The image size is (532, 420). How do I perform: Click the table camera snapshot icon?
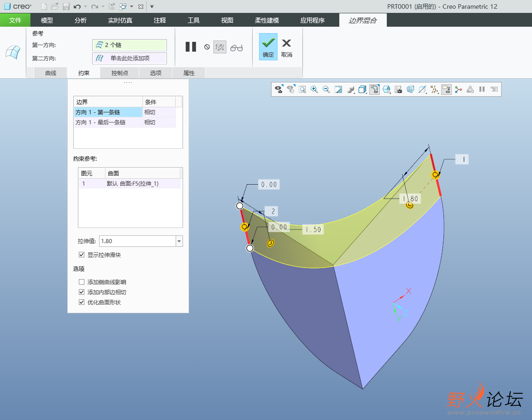tap(398, 89)
